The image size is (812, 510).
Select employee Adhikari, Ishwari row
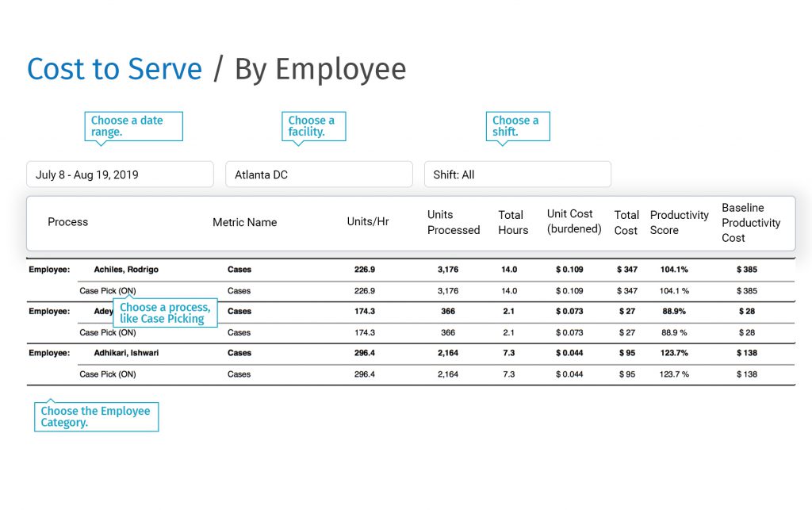coord(126,353)
